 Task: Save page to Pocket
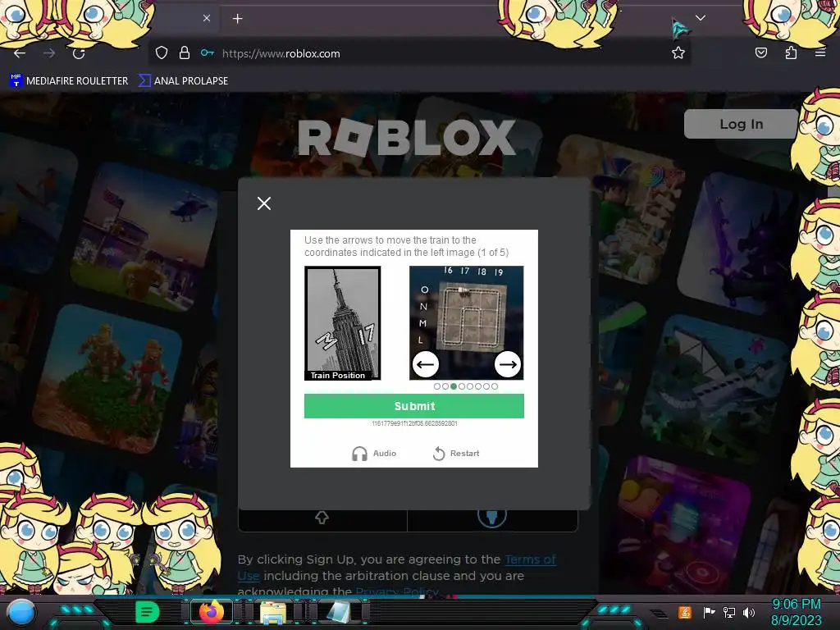tap(760, 52)
